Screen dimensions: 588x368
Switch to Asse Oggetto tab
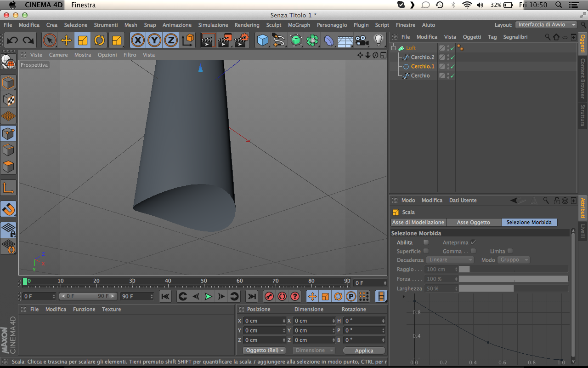(x=473, y=222)
